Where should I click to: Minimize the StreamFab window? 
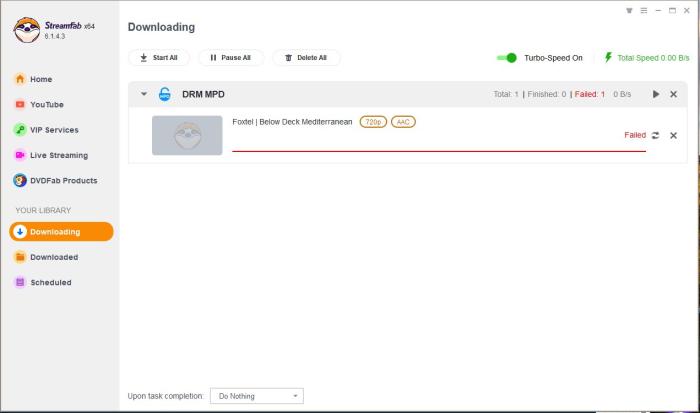[658, 10]
